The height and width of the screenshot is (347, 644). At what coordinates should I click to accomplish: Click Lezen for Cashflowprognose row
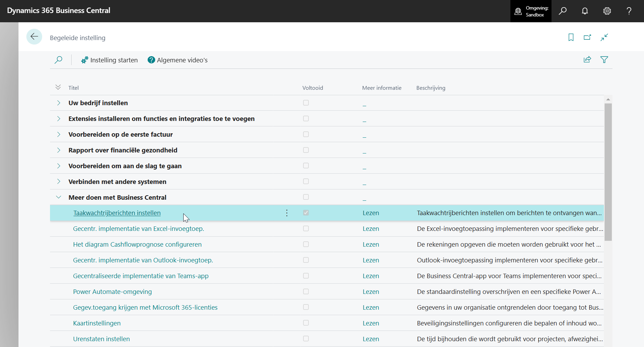point(371,245)
